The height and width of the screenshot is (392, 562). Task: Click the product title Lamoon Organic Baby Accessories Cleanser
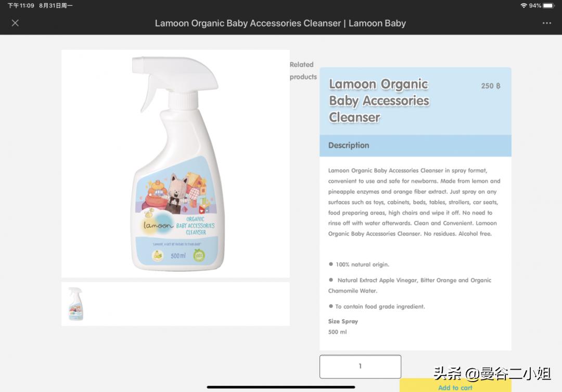(x=379, y=100)
